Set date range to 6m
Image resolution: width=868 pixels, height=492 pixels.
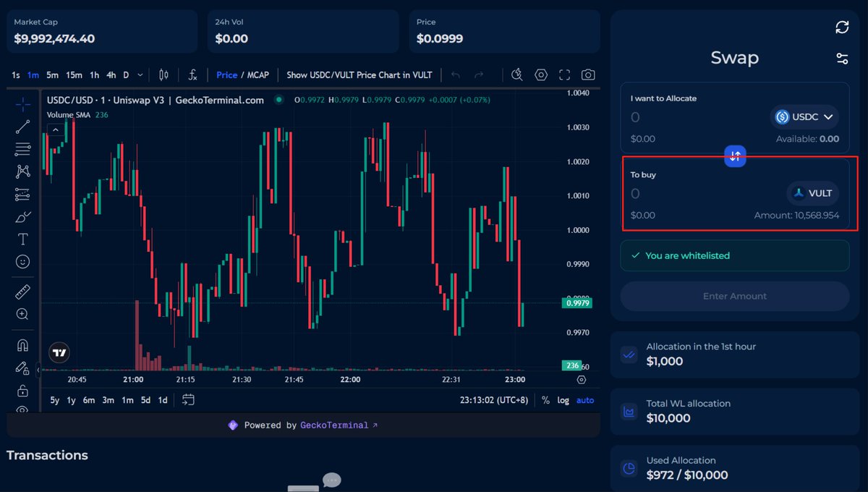(88, 400)
